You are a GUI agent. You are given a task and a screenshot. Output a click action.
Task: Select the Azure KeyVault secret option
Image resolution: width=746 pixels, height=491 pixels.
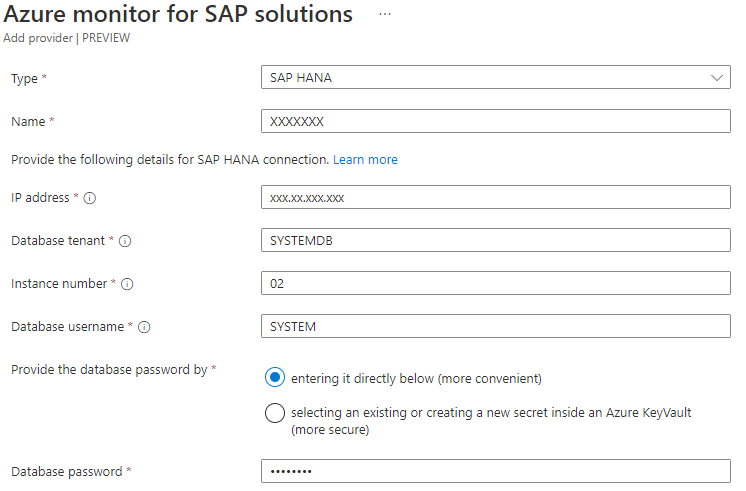[x=275, y=413]
